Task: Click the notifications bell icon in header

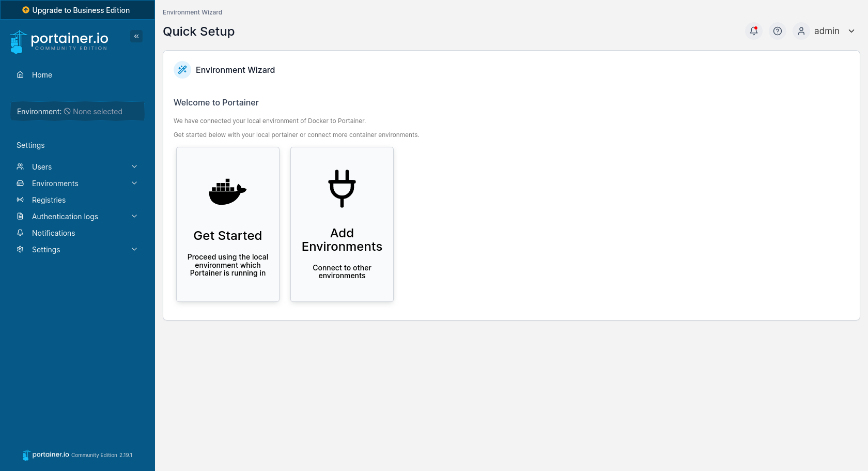Action: pos(754,31)
